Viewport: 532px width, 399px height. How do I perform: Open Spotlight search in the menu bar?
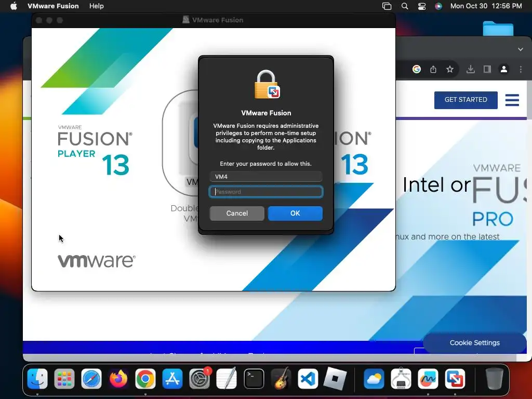pyautogui.click(x=405, y=6)
